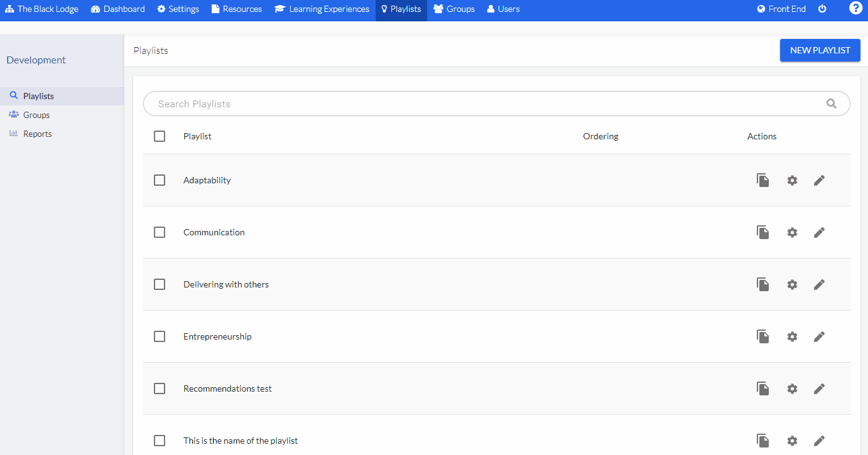Tick the checkbox for Entrepreneurship
The width and height of the screenshot is (868, 455).
coord(159,336)
